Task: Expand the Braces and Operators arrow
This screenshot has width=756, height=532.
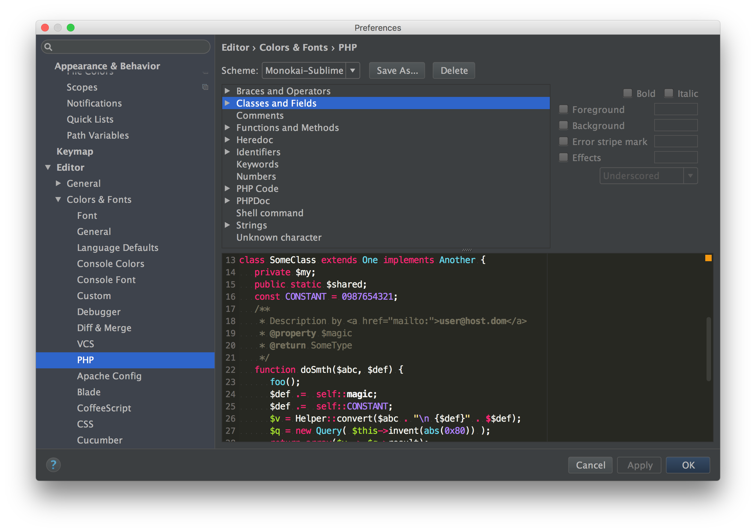Action: coord(227,91)
